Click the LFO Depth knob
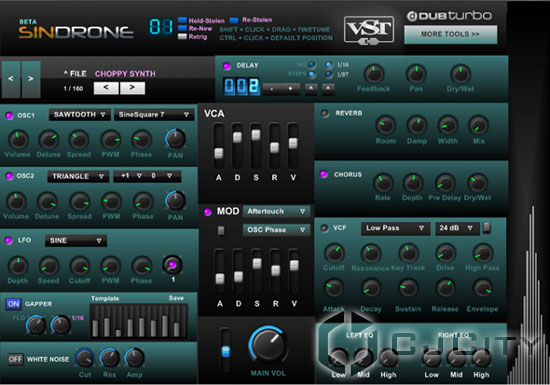The height and width of the screenshot is (385, 550). click(18, 266)
